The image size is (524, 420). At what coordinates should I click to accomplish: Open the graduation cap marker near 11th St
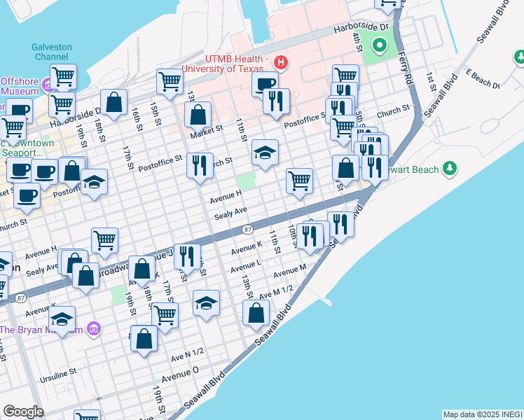coord(265,153)
